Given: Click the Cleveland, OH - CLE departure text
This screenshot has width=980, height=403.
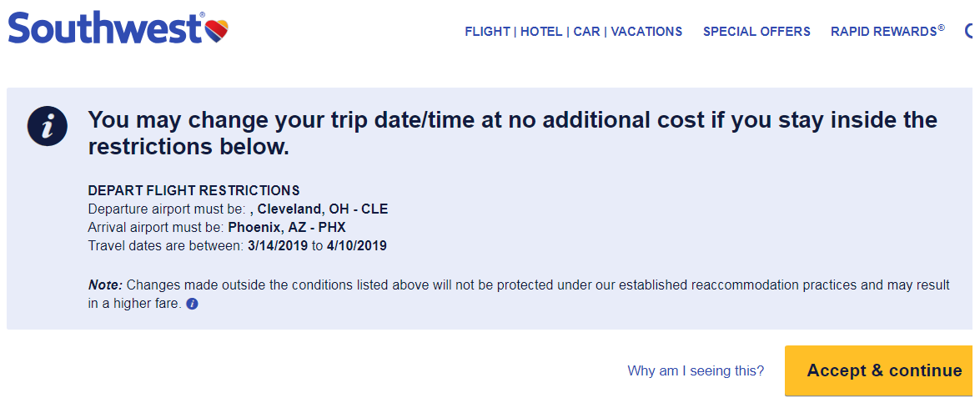Looking at the screenshot, I should tap(322, 209).
